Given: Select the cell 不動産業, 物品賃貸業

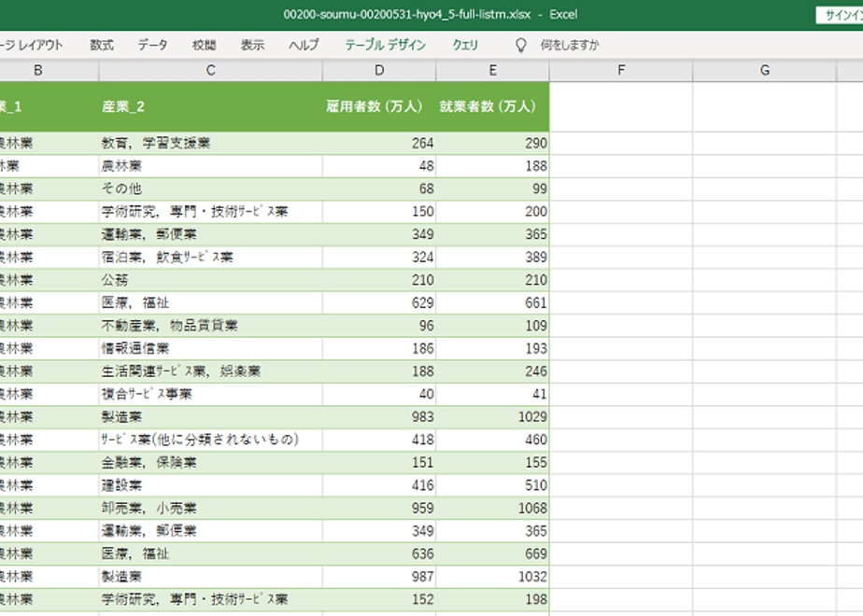Looking at the screenshot, I should (x=210, y=326).
